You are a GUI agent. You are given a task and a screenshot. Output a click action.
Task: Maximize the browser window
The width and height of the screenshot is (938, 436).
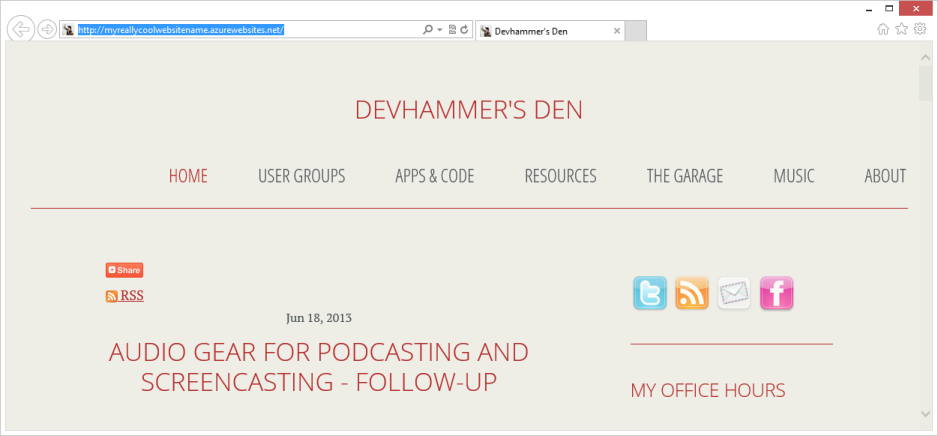pyautogui.click(x=889, y=9)
